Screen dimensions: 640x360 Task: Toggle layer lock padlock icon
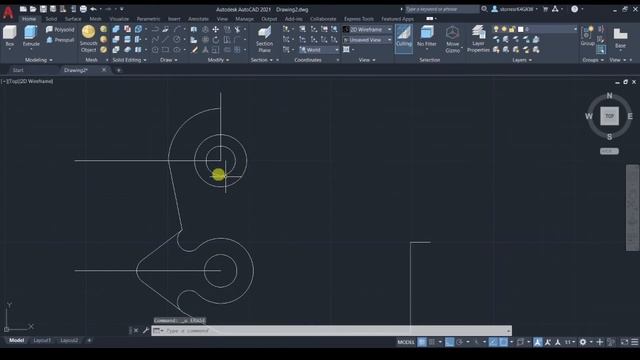click(x=512, y=29)
